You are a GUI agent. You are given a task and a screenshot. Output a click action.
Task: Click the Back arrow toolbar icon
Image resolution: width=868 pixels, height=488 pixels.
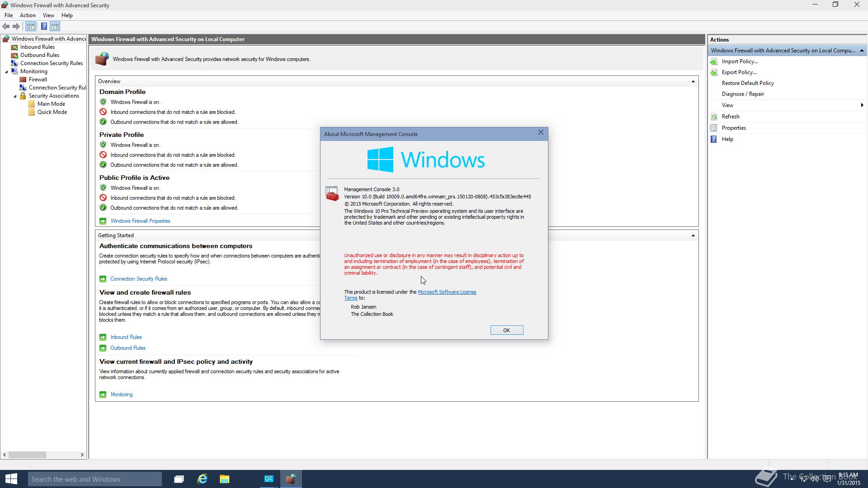coord(6,27)
